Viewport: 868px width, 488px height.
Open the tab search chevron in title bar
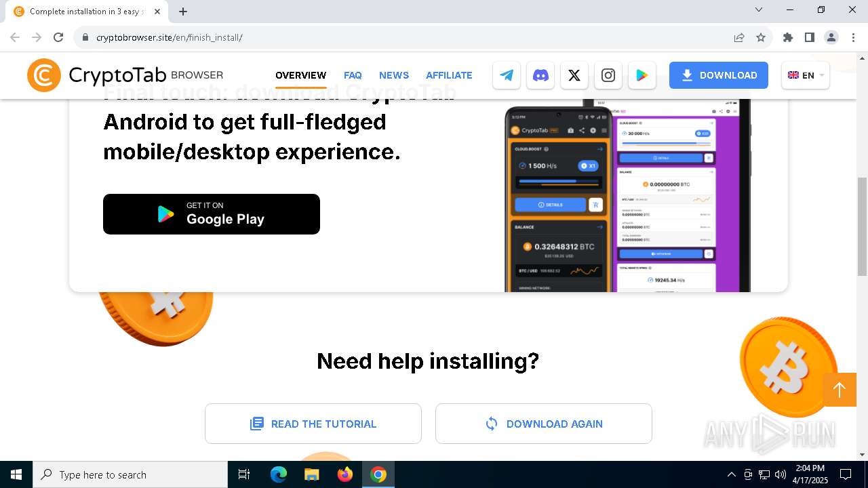759,10
